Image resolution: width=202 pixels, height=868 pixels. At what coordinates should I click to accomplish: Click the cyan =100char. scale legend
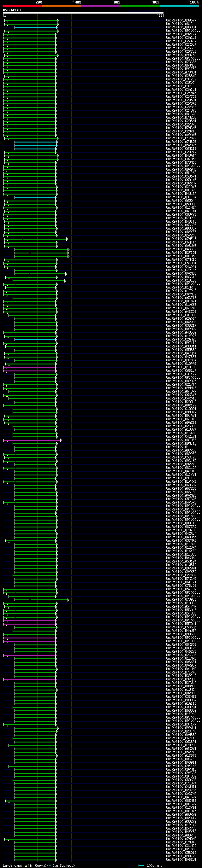point(149,865)
